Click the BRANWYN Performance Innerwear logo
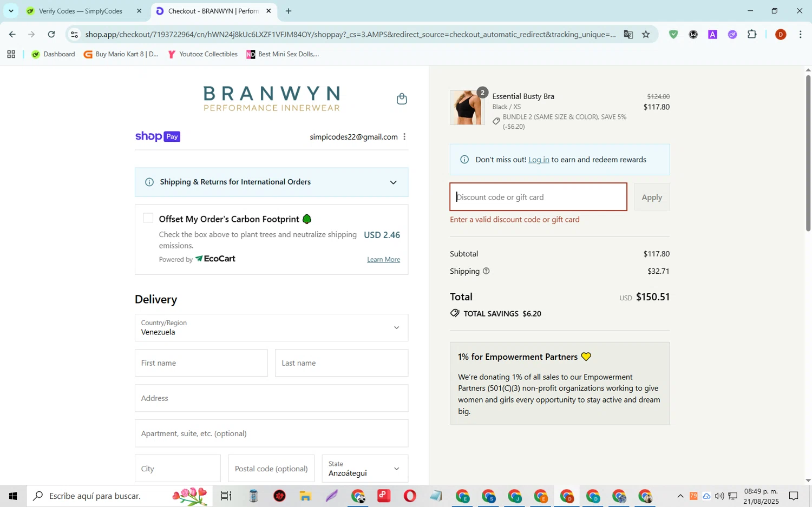Viewport: 812px width, 507px height. 271,98
